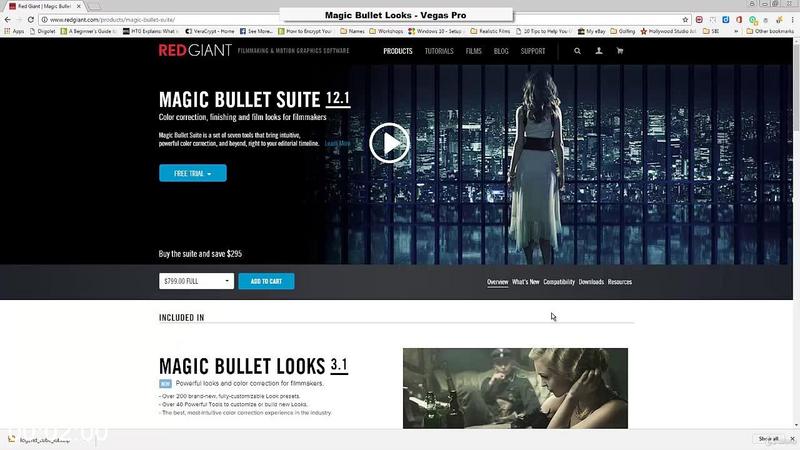Image resolution: width=800 pixels, height=450 pixels.
Task: Open the 10 Tips to Help You bookmark
Action: 543,31
